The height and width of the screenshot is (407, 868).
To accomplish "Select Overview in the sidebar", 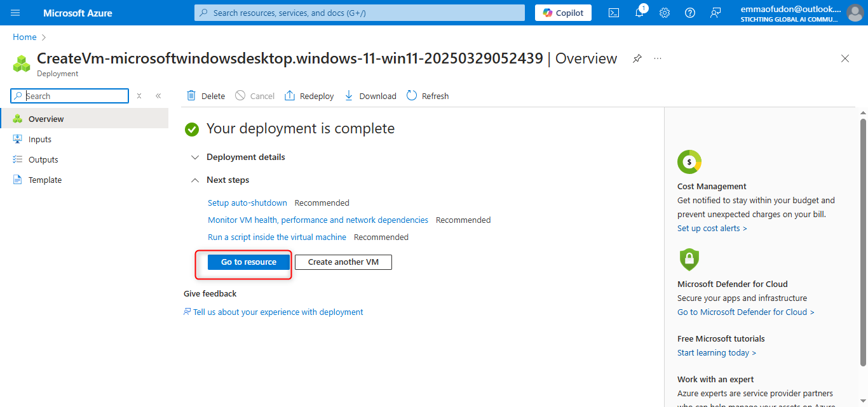I will (x=84, y=119).
